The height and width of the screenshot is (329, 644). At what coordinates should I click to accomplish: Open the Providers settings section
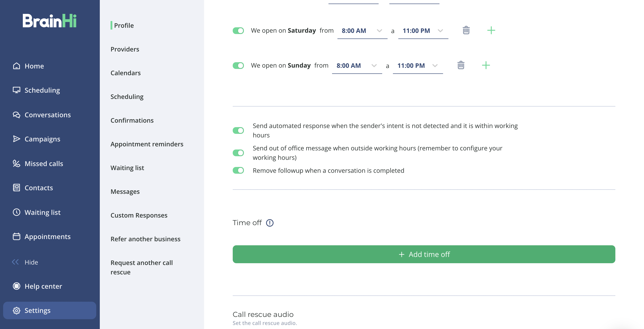pyautogui.click(x=125, y=49)
